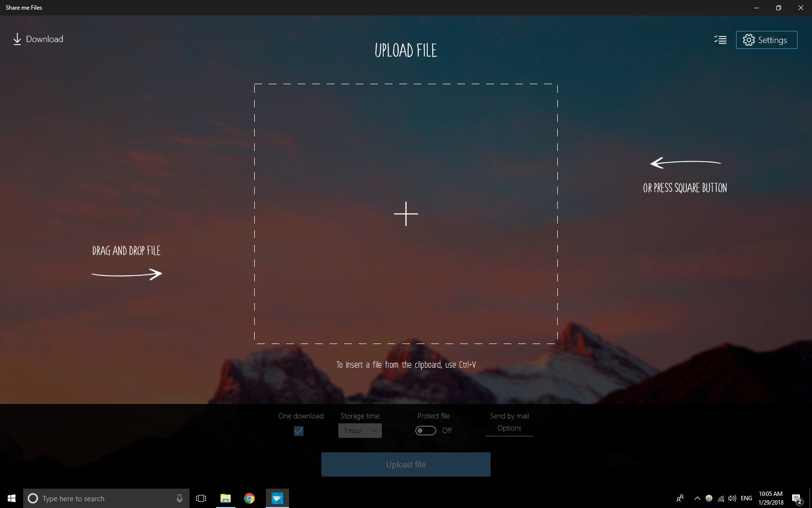Screen dimensions: 812x508
Task: Type in the taskbar search box
Action: click(x=101, y=498)
